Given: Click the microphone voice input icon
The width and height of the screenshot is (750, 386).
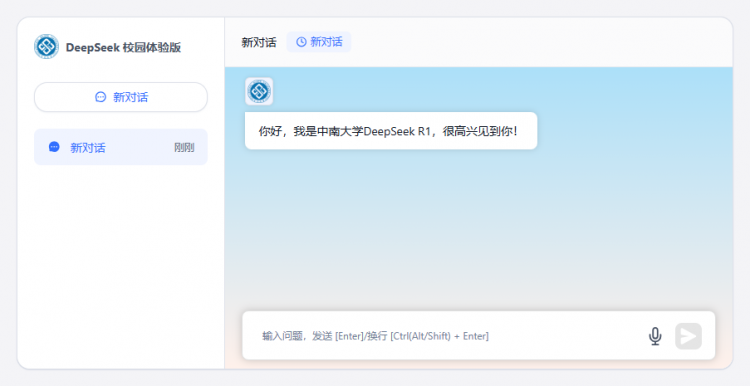Looking at the screenshot, I should pos(655,336).
